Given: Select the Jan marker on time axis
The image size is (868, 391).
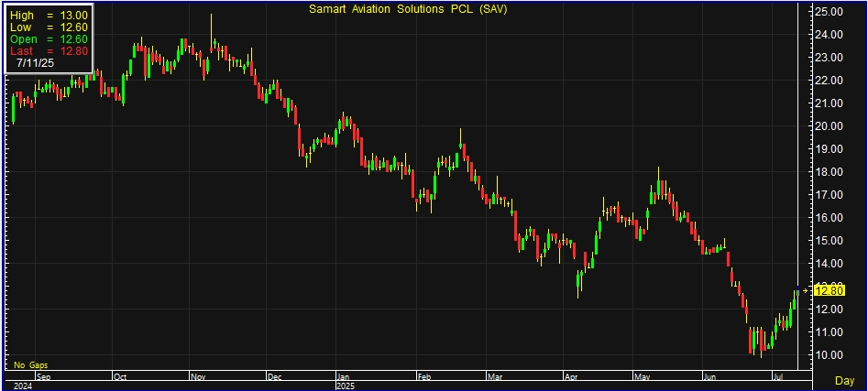Looking at the screenshot, I should point(344,376).
